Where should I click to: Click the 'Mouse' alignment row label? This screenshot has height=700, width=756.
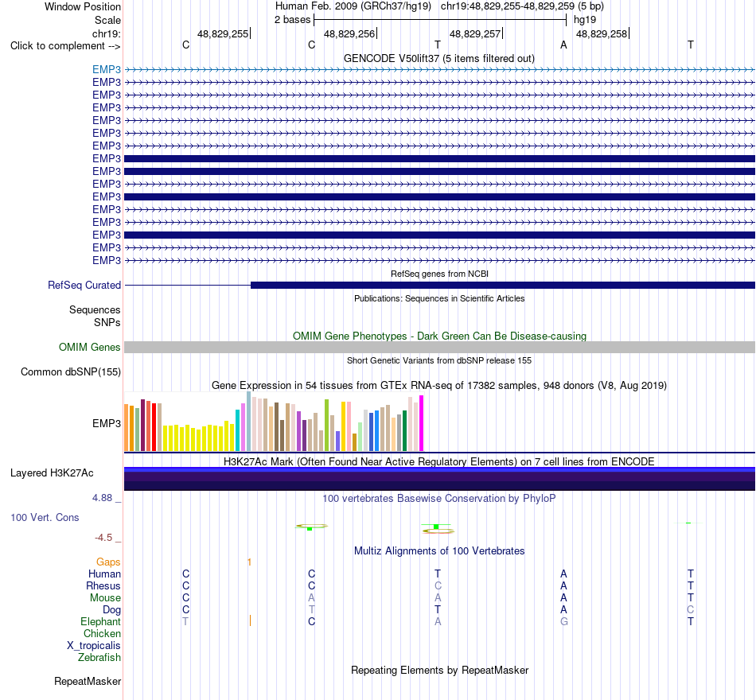[x=105, y=598]
